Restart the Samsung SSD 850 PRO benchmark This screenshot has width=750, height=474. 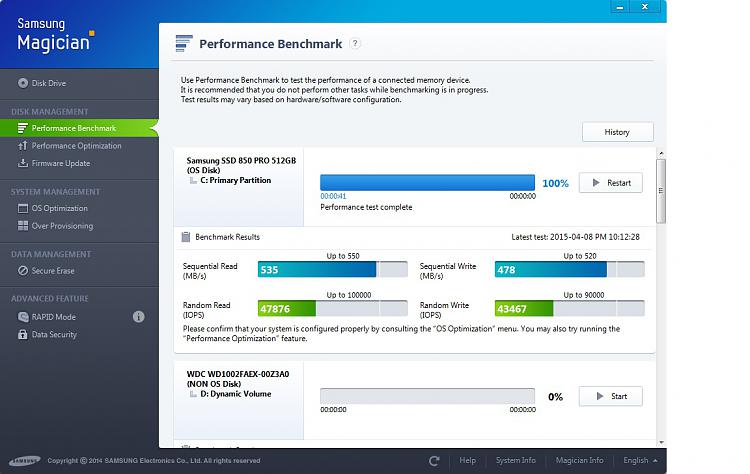tap(611, 183)
